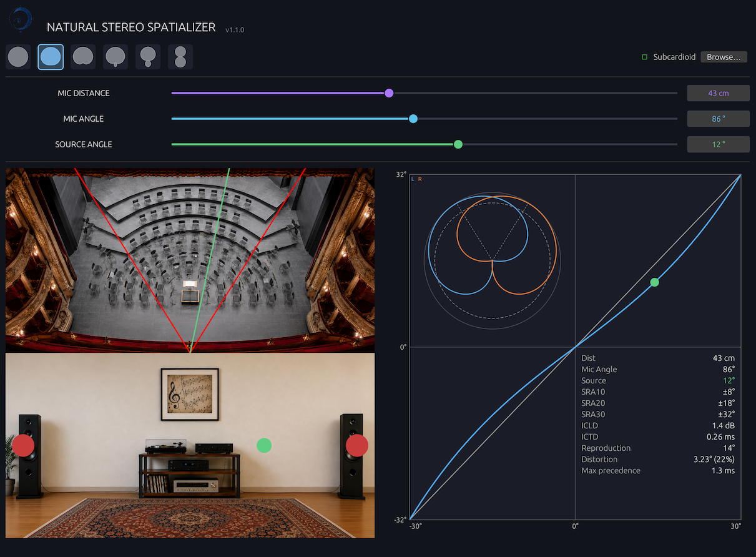Viewport: 756px width, 557px height.
Task: Select the hypercardioid polar pattern icon
Action: point(148,57)
